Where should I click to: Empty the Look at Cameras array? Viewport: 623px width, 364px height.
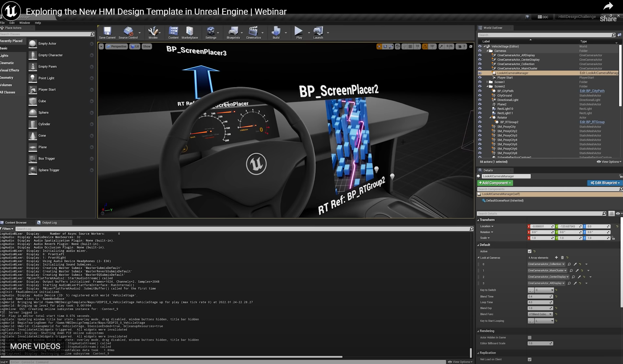pyautogui.click(x=562, y=258)
